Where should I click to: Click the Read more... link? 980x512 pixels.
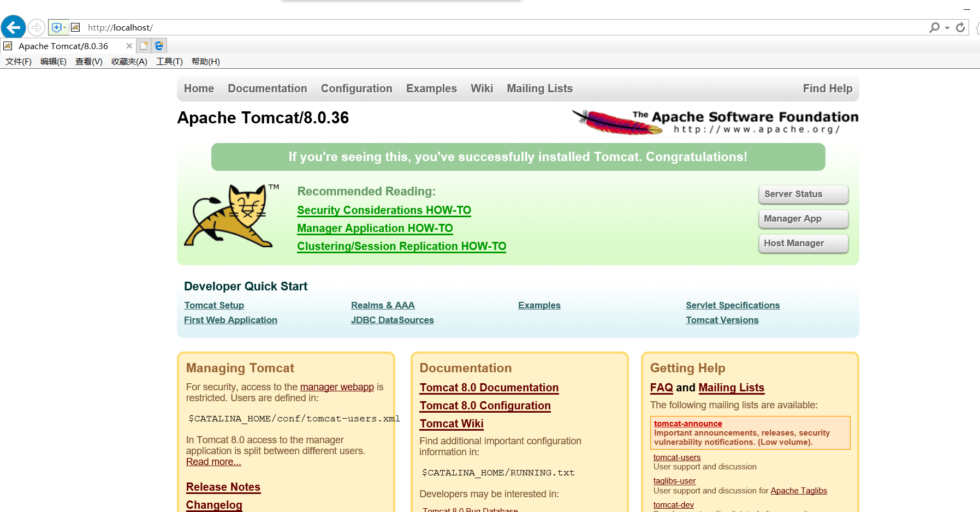coord(213,462)
